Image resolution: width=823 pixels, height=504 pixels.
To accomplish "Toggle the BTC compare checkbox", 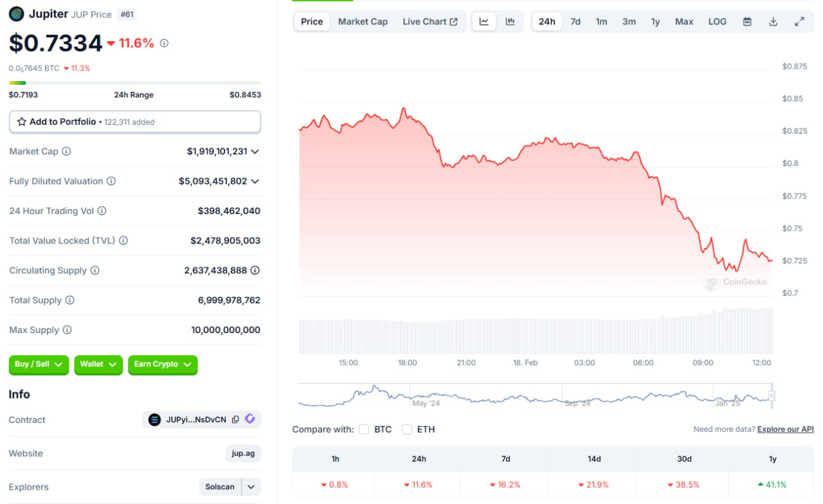I will coord(364,429).
